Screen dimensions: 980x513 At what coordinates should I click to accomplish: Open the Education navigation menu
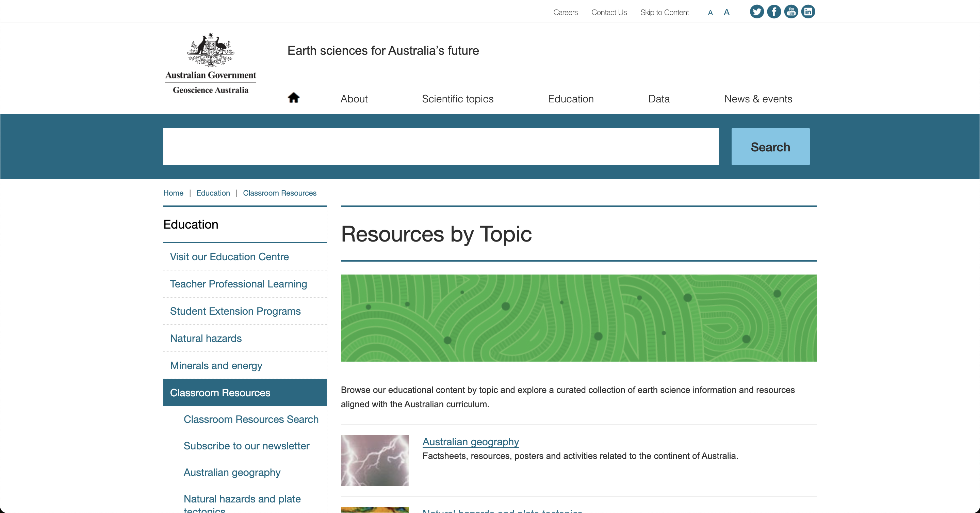(x=571, y=99)
